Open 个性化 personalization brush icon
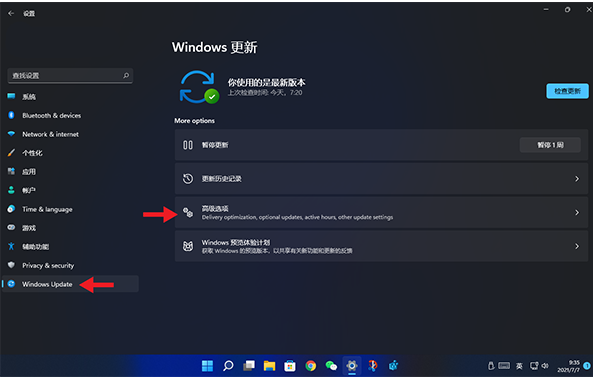The image size is (593, 377). (11, 153)
